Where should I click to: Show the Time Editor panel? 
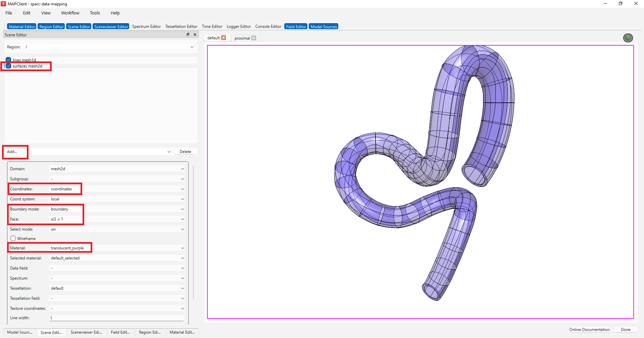[212, 27]
